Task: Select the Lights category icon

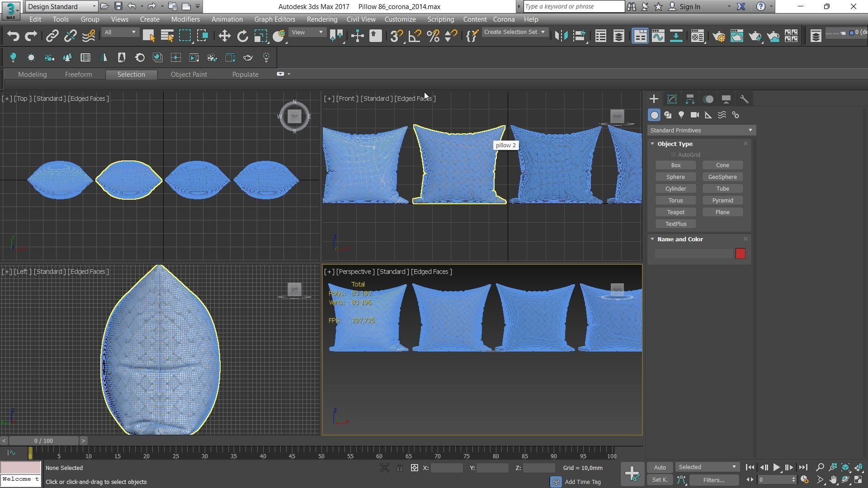Action: 681,115
